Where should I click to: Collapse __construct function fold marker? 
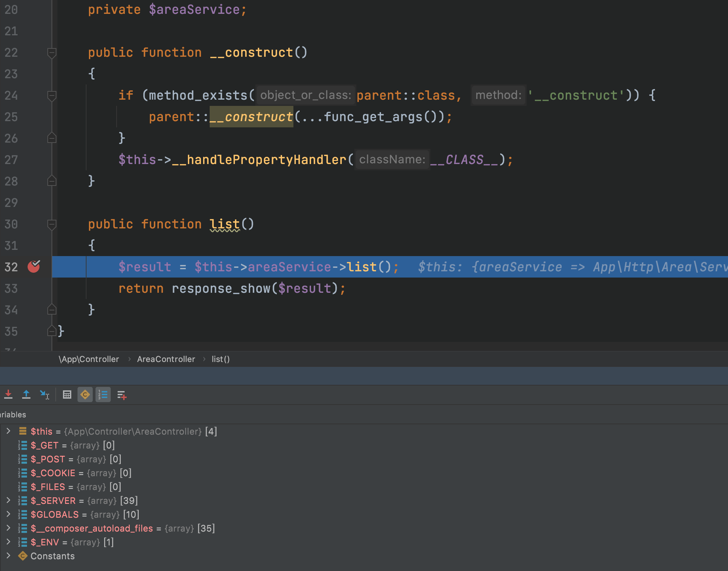[x=52, y=53]
